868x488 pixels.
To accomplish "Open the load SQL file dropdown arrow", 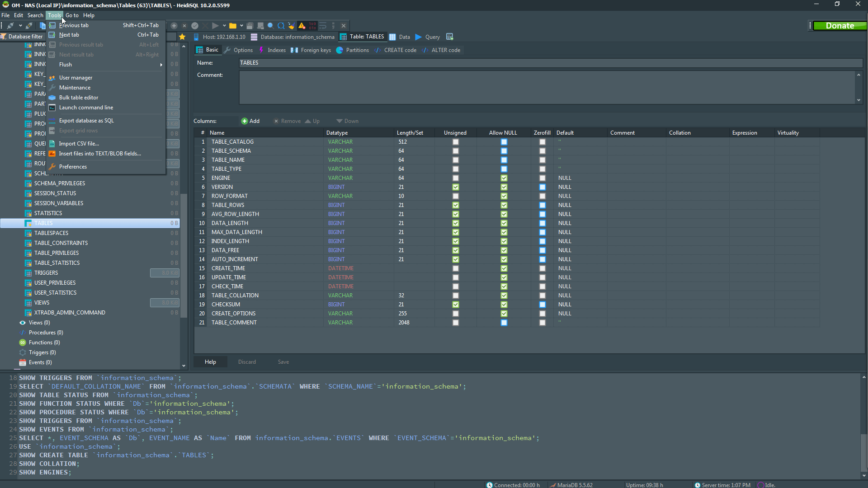I will (x=241, y=26).
